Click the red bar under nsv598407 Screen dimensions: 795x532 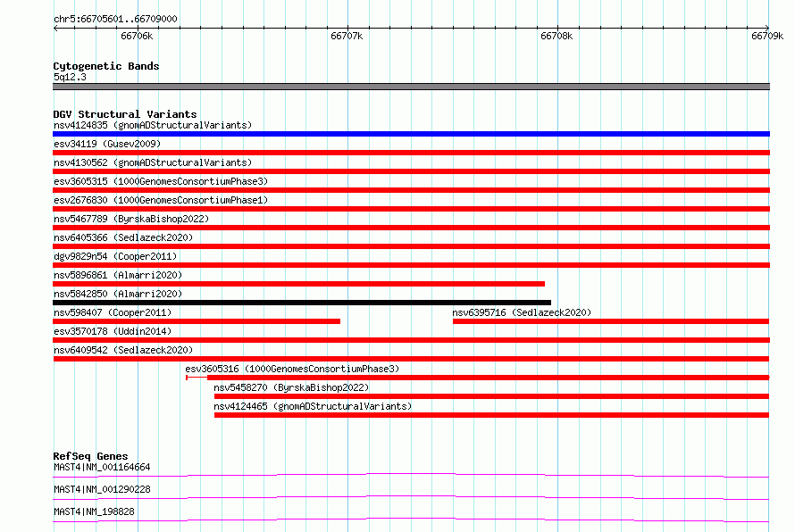click(197, 321)
